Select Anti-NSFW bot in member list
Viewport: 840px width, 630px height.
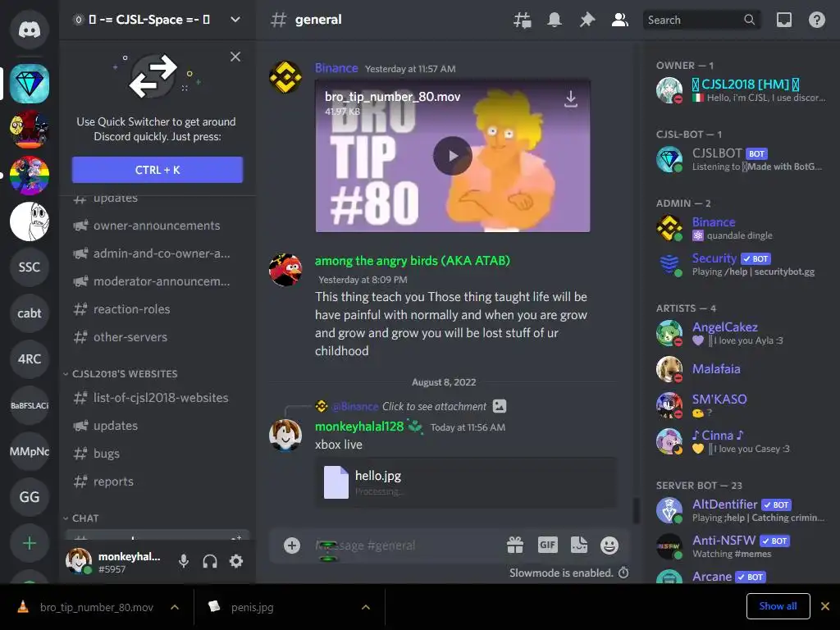[742, 546]
